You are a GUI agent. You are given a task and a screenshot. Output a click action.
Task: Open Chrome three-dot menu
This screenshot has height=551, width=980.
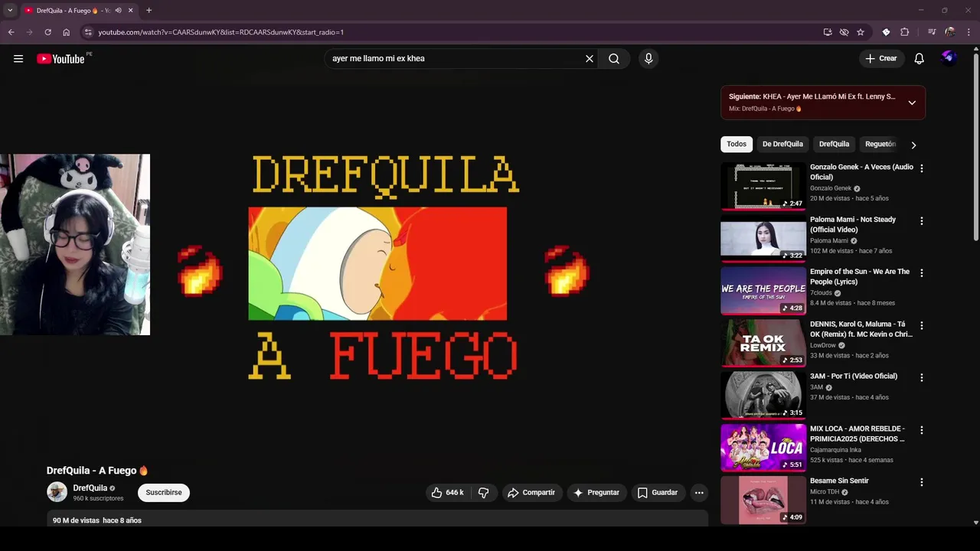point(969,32)
